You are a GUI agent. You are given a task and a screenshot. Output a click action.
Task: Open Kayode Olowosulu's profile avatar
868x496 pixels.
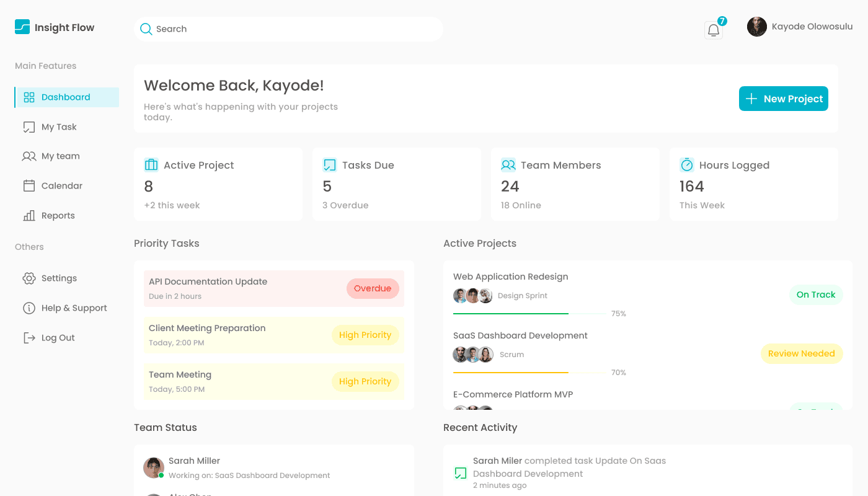click(x=756, y=27)
